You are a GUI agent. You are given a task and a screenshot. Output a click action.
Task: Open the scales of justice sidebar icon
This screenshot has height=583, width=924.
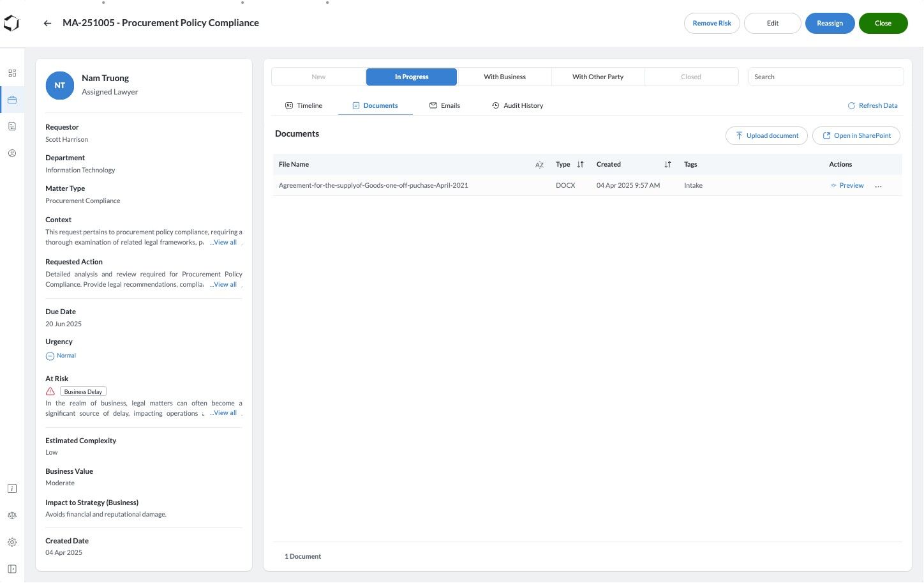12,515
